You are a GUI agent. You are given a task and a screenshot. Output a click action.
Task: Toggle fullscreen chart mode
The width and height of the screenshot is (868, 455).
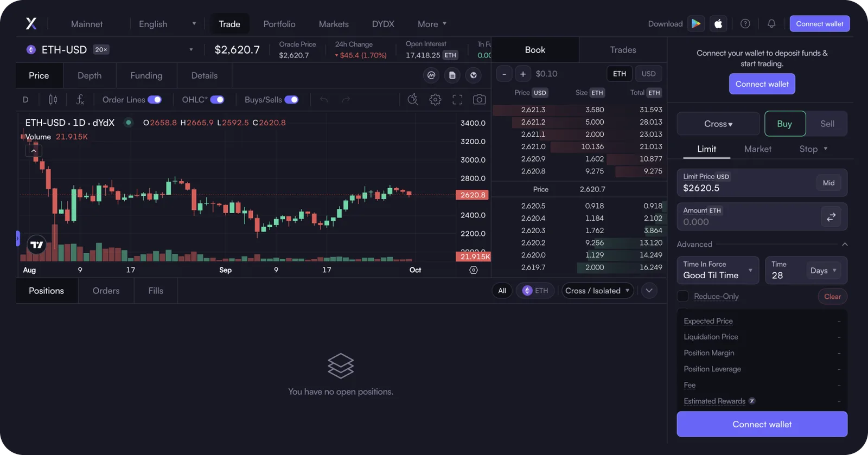point(457,99)
